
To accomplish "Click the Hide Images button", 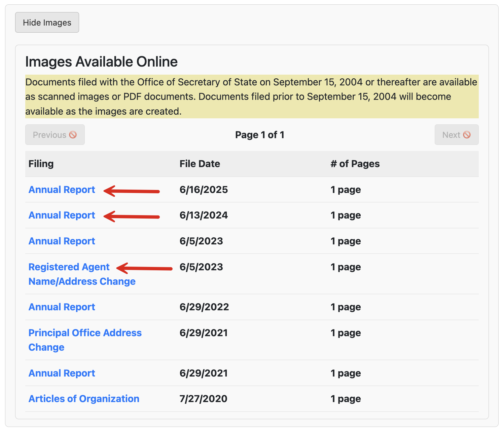I will (x=47, y=23).
